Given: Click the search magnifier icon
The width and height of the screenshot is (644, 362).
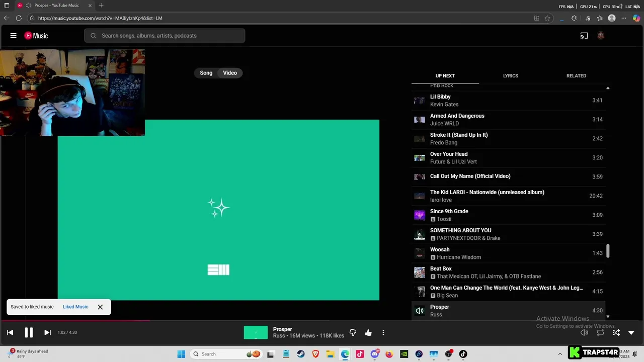Looking at the screenshot, I should 93,36.
